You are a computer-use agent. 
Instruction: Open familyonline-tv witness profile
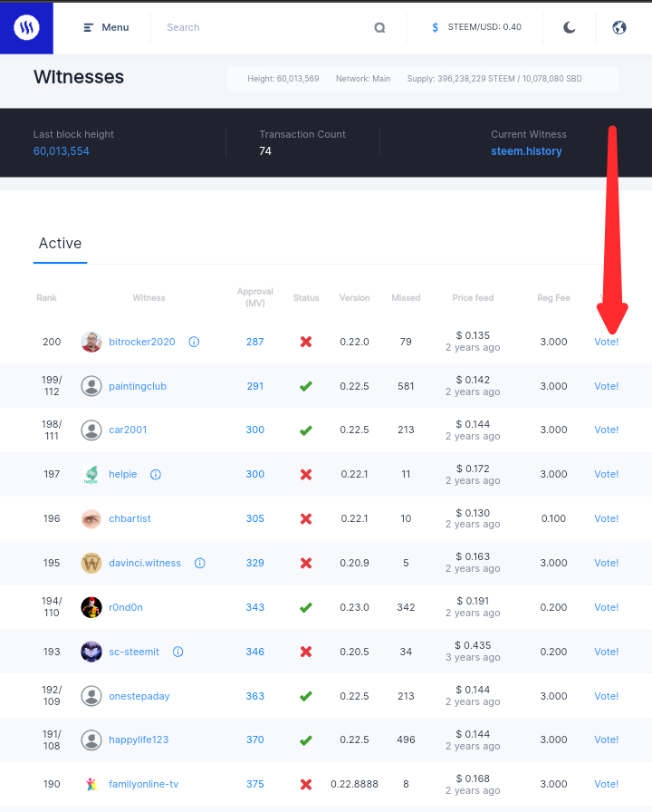(x=143, y=785)
